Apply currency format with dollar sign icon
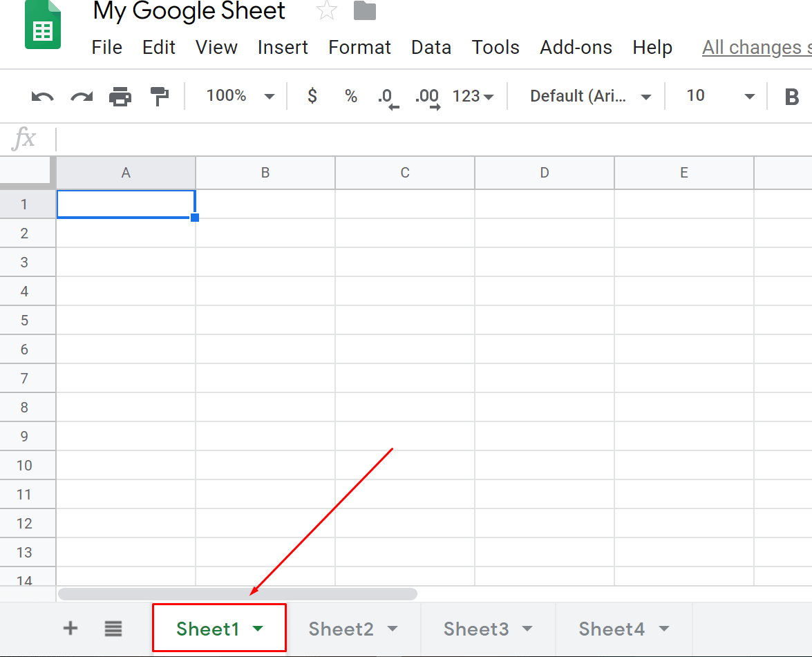The height and width of the screenshot is (657, 812). (x=312, y=96)
